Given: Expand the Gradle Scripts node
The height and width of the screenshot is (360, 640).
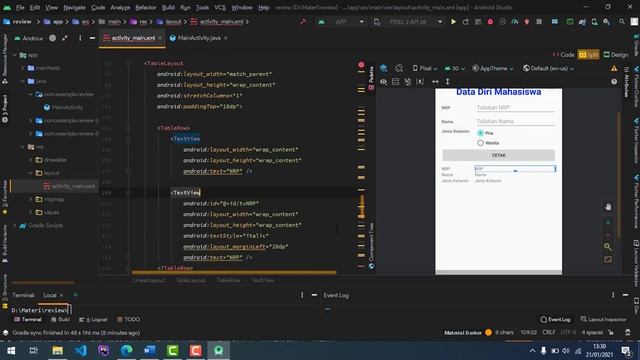Looking at the screenshot, I should [15, 225].
